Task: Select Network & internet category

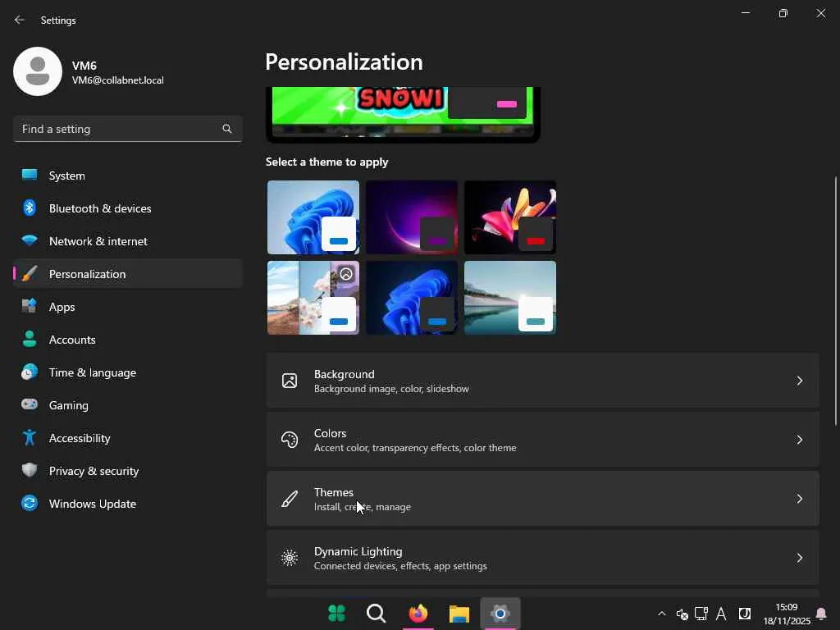Action: coord(128,241)
